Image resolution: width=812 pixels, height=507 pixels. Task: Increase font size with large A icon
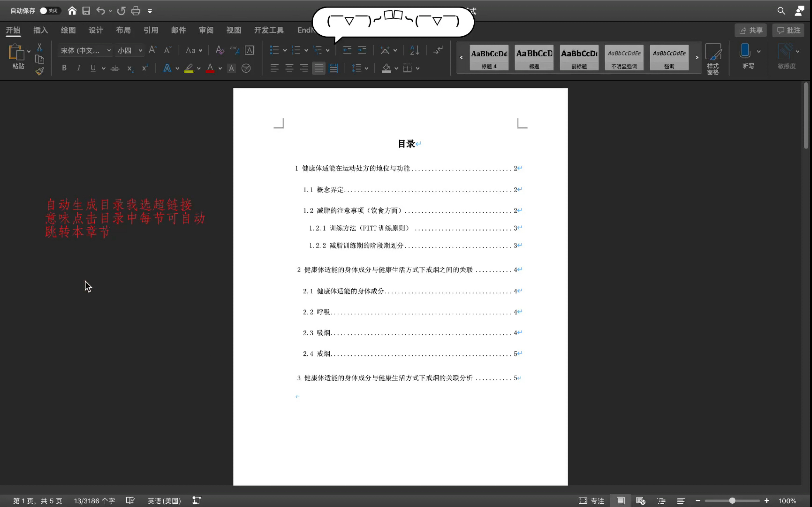coord(152,50)
